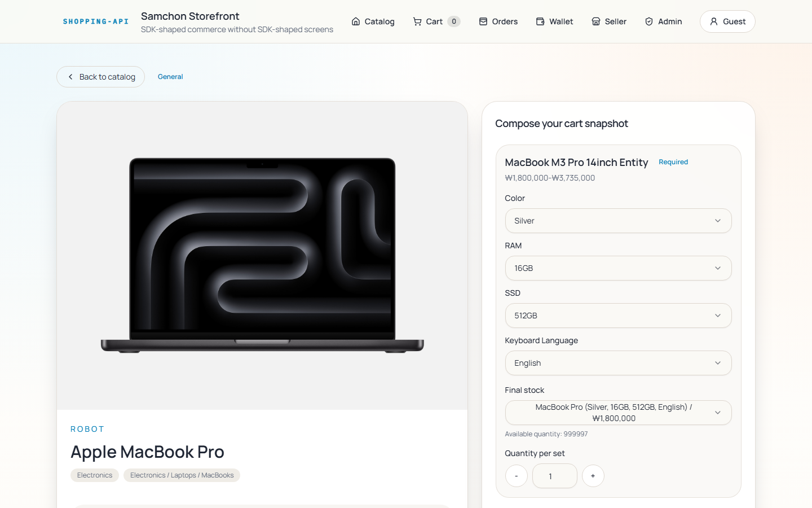The width and height of the screenshot is (812, 508).
Task: Click the quantity per set input field
Action: 554,476
